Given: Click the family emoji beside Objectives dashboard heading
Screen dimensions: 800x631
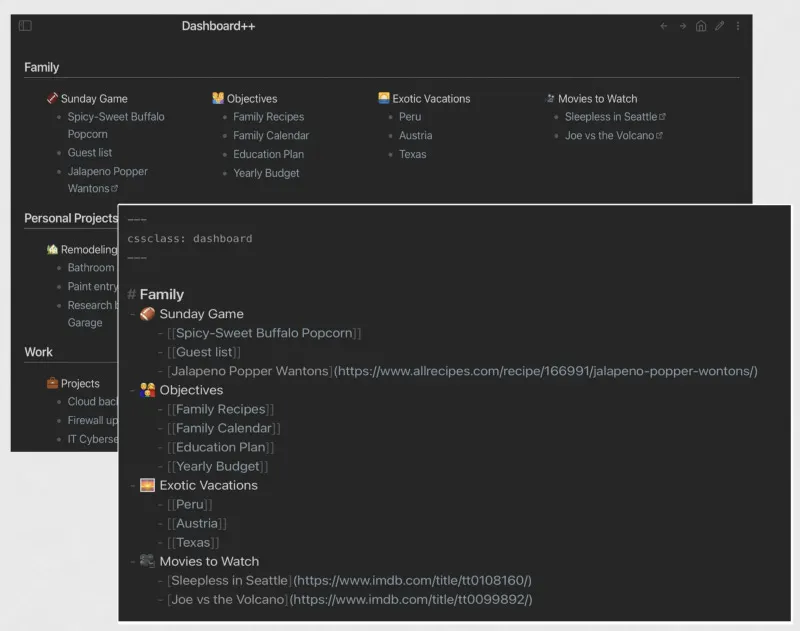Looking at the screenshot, I should [218, 98].
